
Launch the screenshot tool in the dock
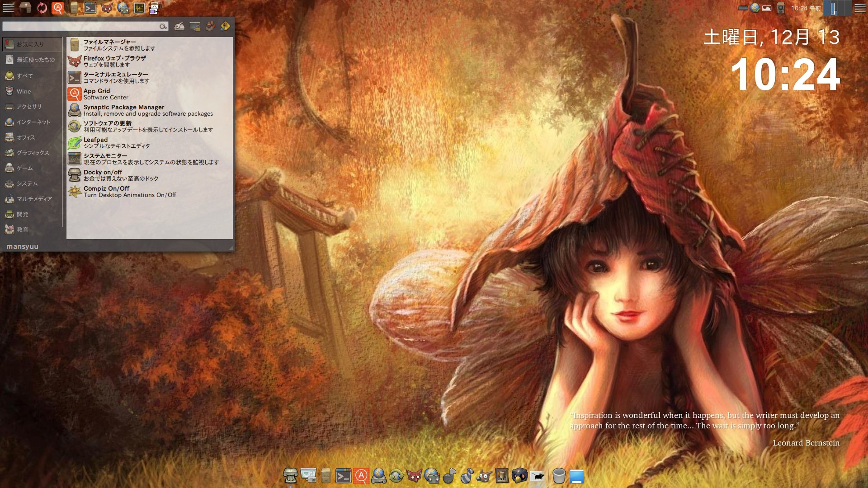pyautogui.click(x=308, y=476)
